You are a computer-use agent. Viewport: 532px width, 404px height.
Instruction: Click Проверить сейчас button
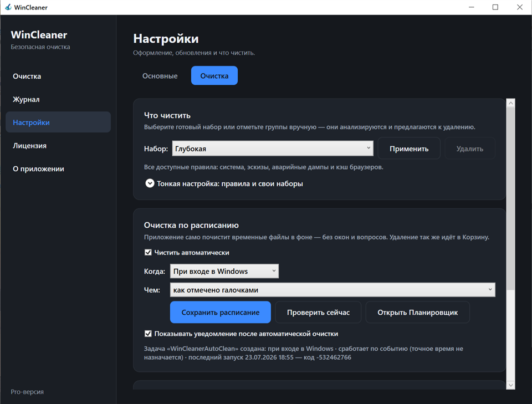click(x=318, y=312)
